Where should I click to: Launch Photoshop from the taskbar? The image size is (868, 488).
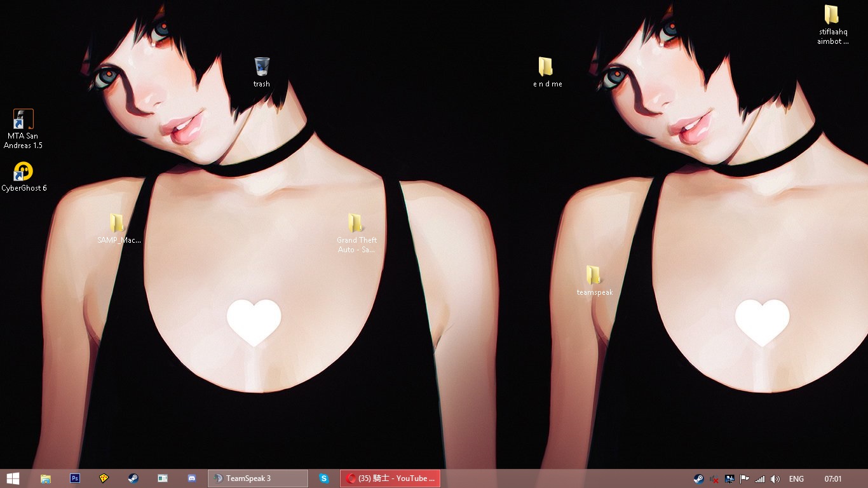(x=75, y=478)
